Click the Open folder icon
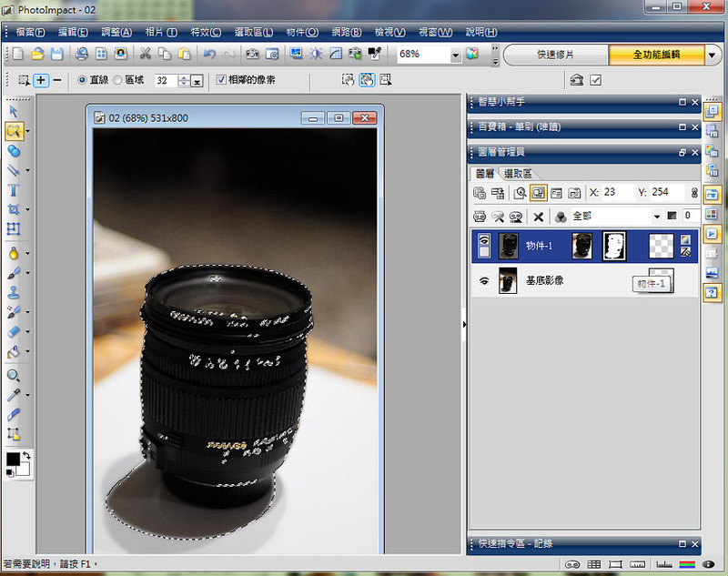Image resolution: width=728 pixels, height=576 pixels. click(x=37, y=54)
